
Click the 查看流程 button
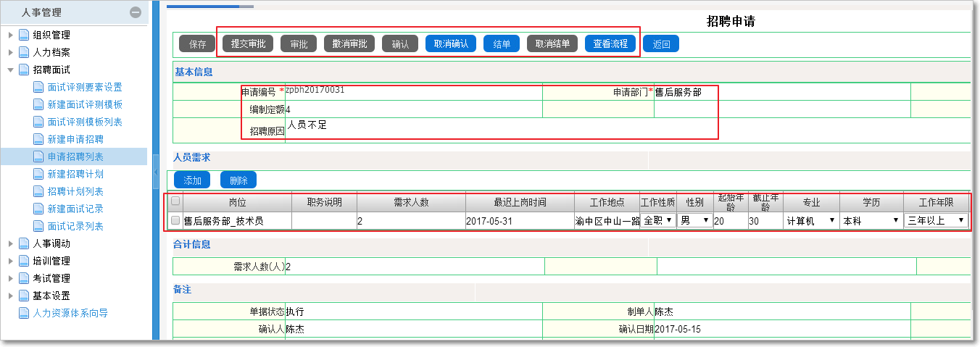tap(610, 43)
